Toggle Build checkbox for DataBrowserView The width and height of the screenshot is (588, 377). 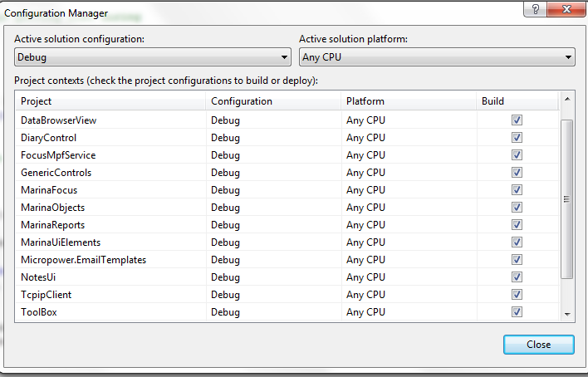(x=517, y=120)
